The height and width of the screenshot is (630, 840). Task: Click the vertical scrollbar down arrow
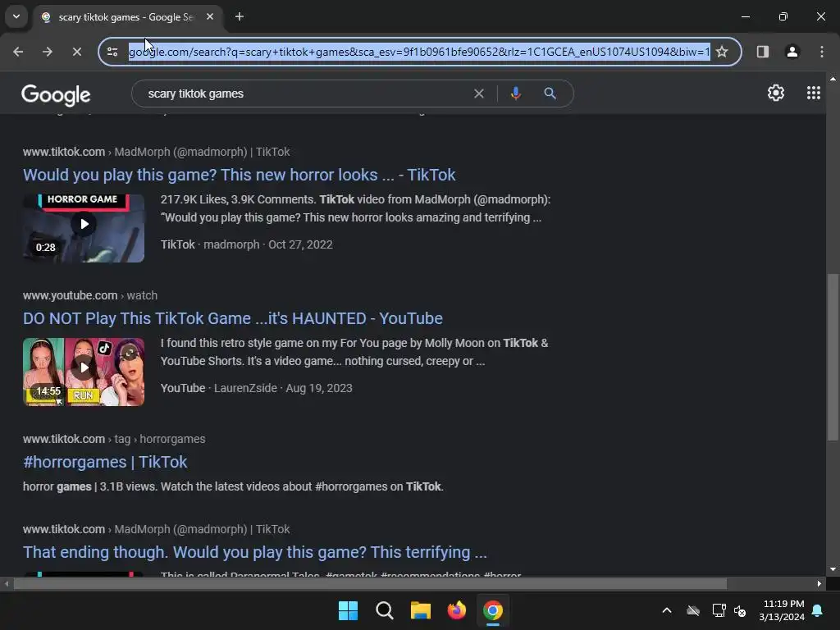pos(833,569)
